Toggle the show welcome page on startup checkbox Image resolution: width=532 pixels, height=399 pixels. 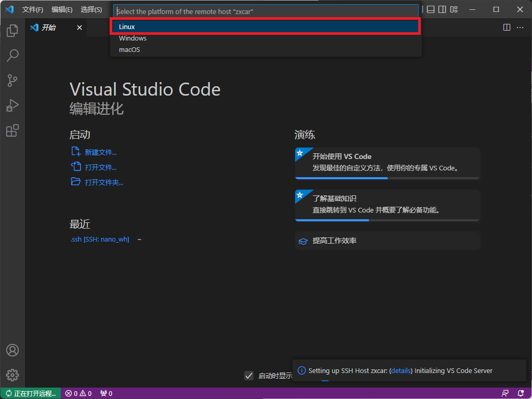coord(249,376)
